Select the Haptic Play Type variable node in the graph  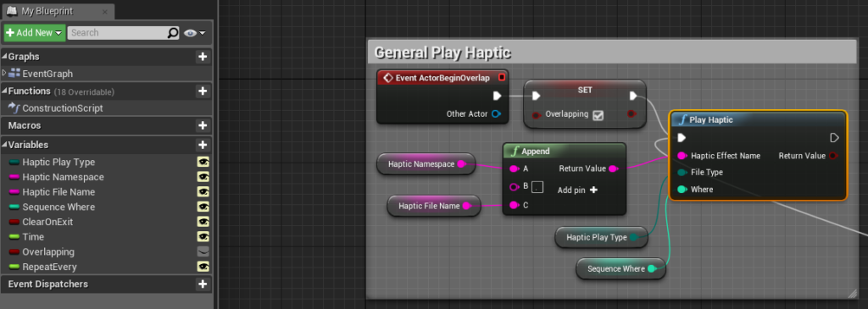pyautogui.click(x=601, y=237)
